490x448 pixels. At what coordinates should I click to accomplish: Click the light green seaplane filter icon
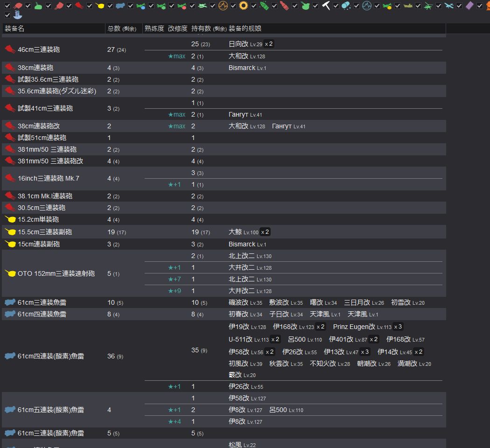click(x=203, y=6)
